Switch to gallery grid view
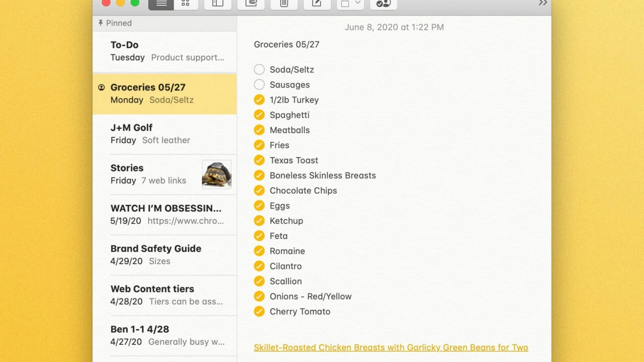644x362 pixels. [185, 4]
